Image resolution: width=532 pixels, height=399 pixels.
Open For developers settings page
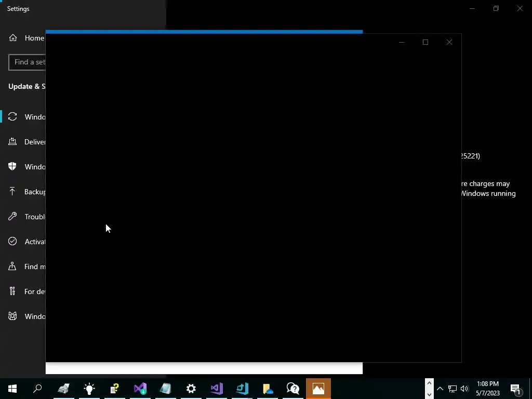click(x=26, y=291)
